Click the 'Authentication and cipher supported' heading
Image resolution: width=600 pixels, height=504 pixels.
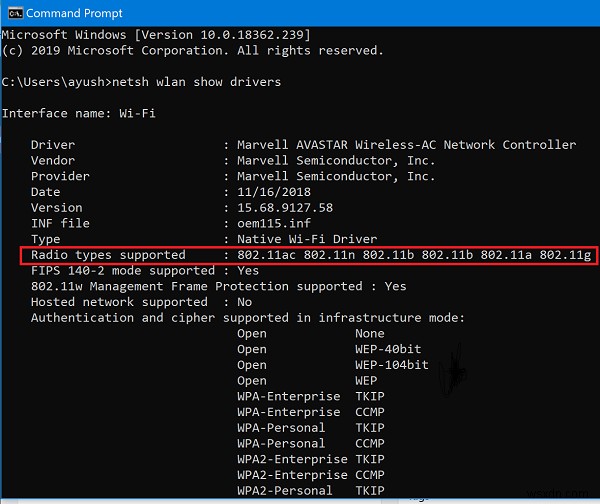pos(248,318)
